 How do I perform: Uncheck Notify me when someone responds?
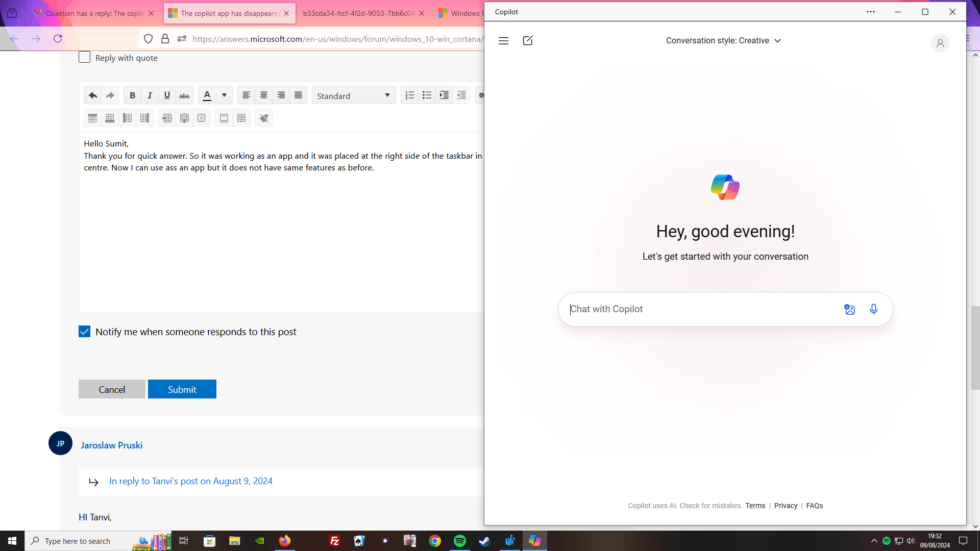[x=85, y=332]
